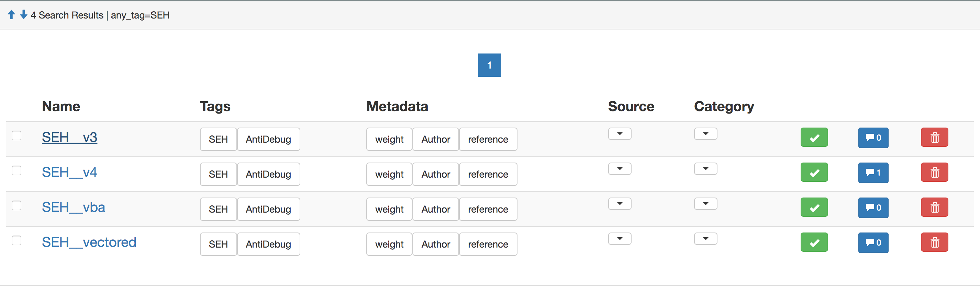The image size is (980, 286).
Task: Delete the SEH__vba rule
Action: (x=934, y=208)
